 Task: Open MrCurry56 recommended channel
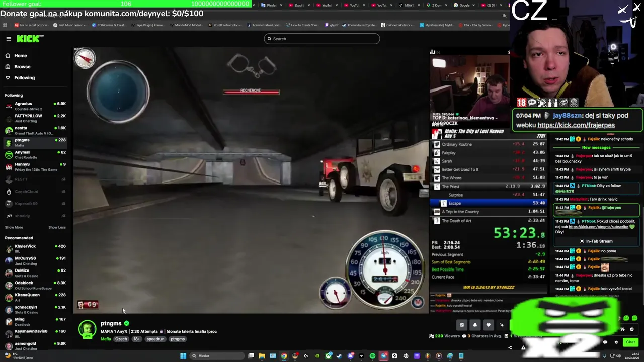click(35, 261)
